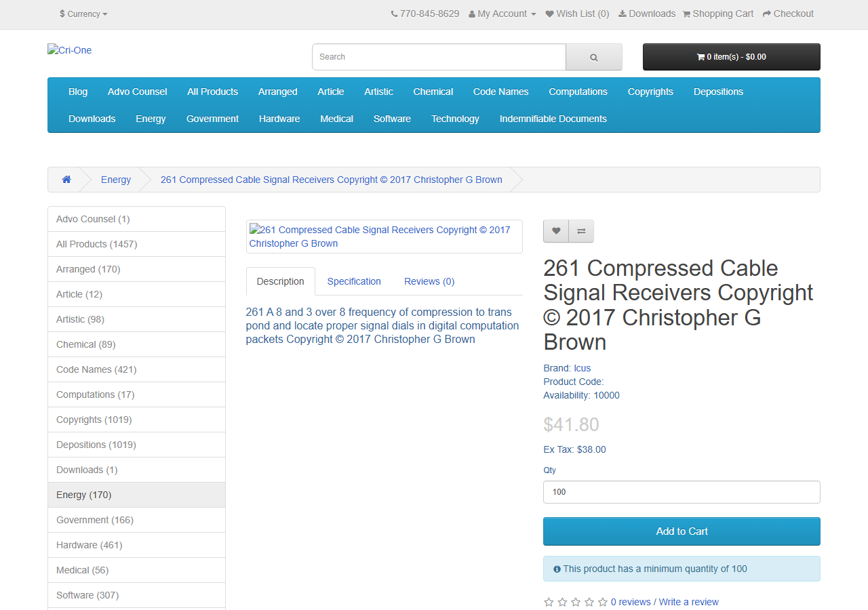Select Depositions (1019) sidebar category
868x610 pixels.
pos(136,445)
